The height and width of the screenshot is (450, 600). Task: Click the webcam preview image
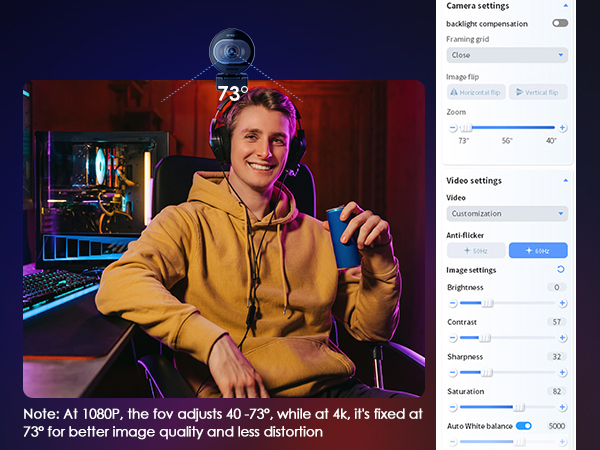coord(224,239)
